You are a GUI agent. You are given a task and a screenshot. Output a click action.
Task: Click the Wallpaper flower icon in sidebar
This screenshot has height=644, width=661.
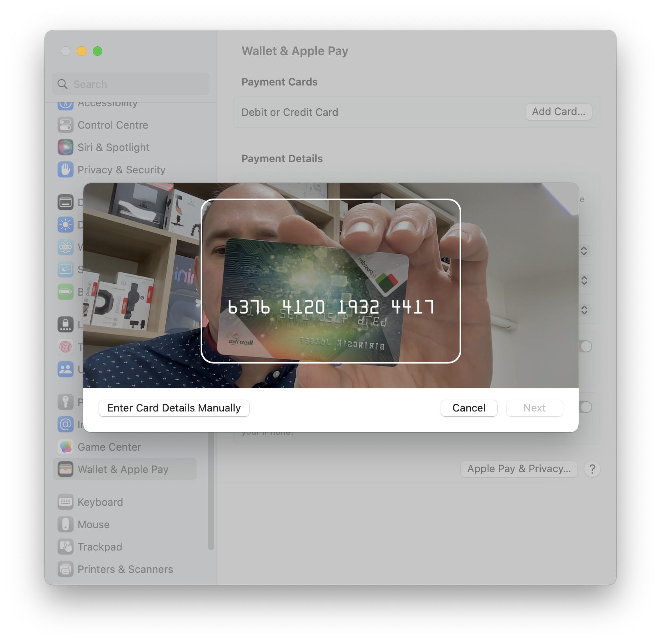pos(66,247)
